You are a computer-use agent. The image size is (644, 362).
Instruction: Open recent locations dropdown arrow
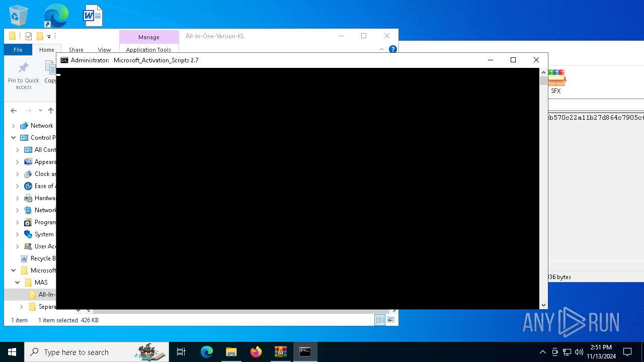40,111
